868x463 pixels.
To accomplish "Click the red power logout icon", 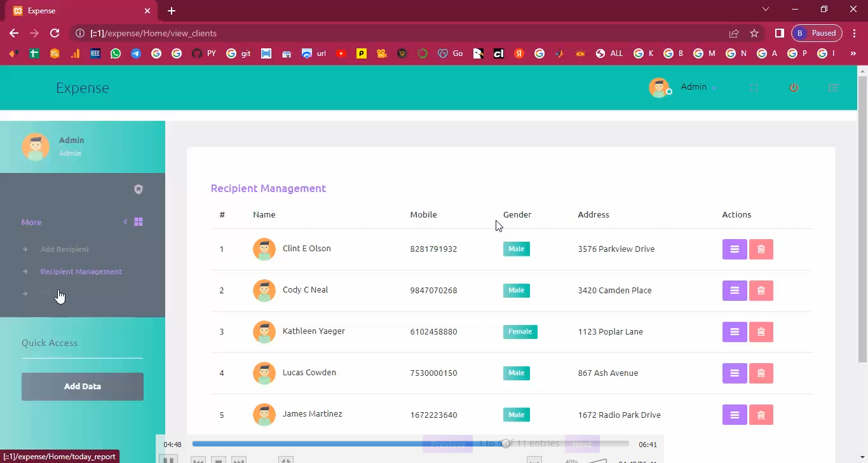I will 794,88.
